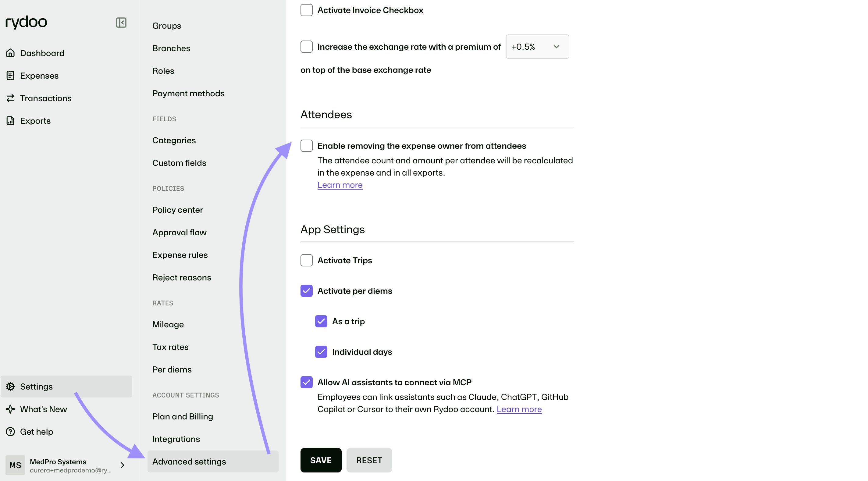The width and height of the screenshot is (868, 481).
Task: Open Per diems rates page
Action: (172, 369)
